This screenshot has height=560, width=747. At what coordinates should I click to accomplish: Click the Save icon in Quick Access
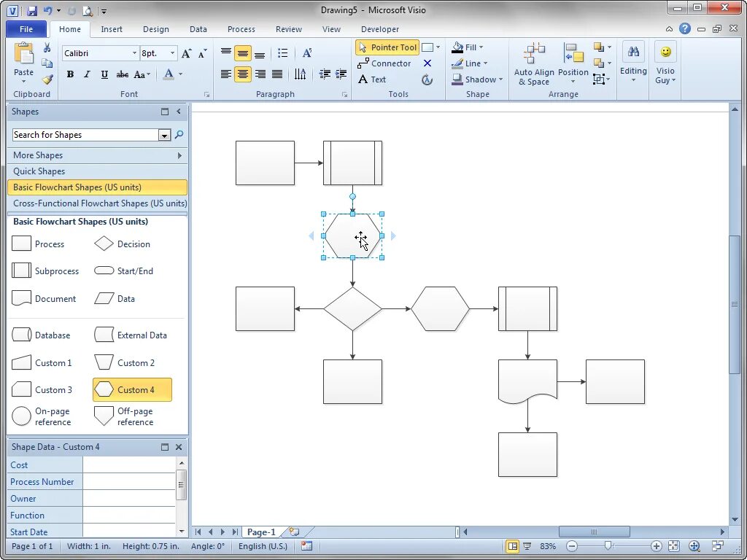[32, 10]
